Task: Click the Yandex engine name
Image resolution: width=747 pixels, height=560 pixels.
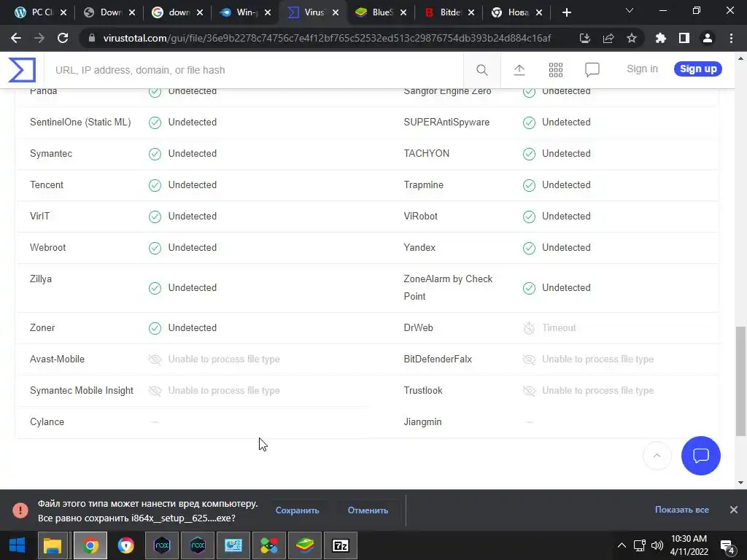Action: [x=419, y=248]
